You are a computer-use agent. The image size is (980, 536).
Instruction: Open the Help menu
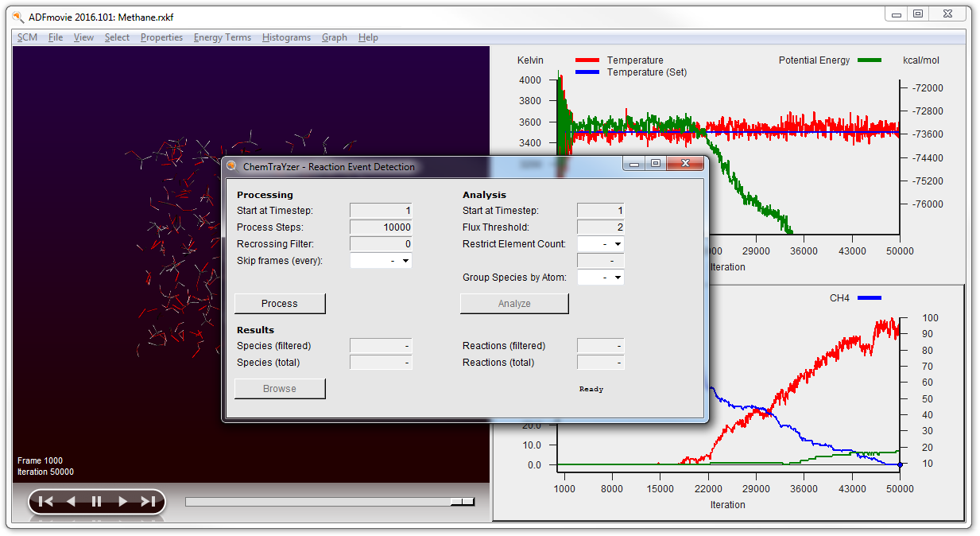(x=368, y=37)
